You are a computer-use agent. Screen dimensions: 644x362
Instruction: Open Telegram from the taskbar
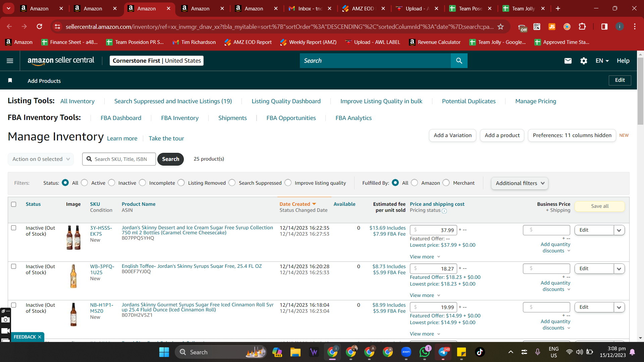click(x=443, y=352)
